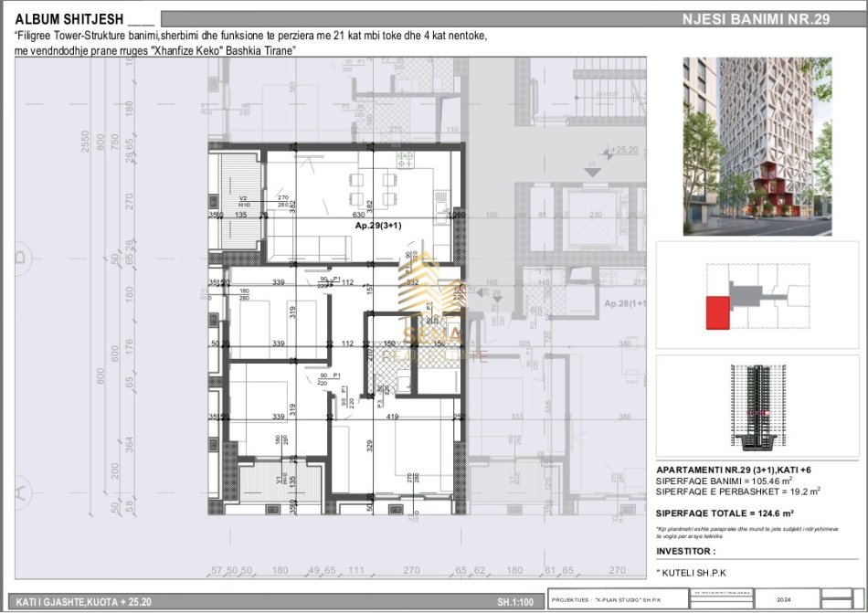Image resolution: width=868 pixels, height=613 pixels.
Task: Click the red highlighted unit in key plan
Action: pos(717,312)
